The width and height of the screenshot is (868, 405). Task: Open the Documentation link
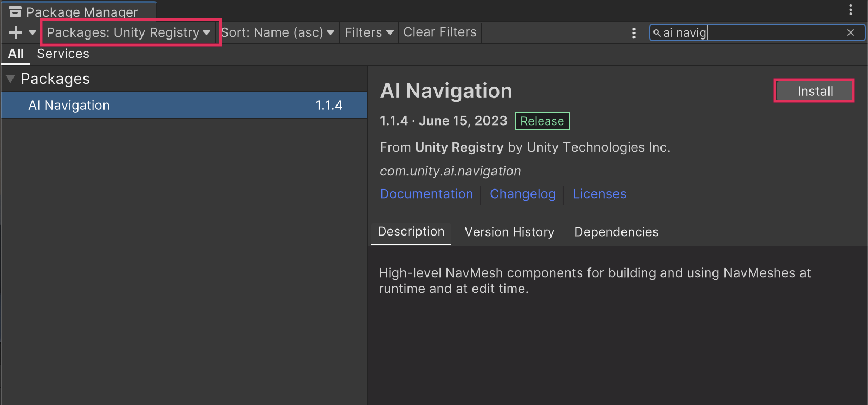[426, 194]
